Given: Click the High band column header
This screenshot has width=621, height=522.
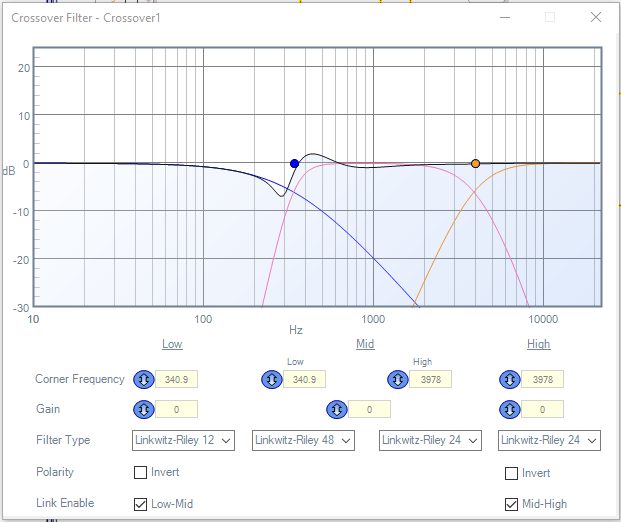Looking at the screenshot, I should coord(538,344).
